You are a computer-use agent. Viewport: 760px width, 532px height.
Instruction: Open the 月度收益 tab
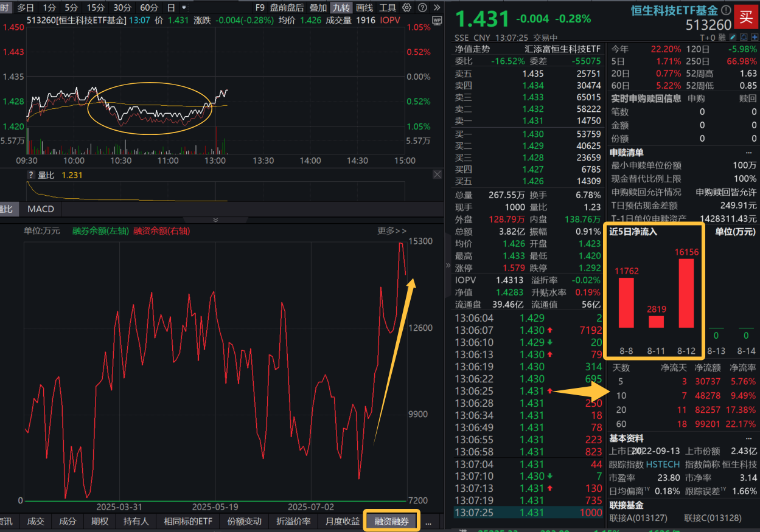coord(341,520)
